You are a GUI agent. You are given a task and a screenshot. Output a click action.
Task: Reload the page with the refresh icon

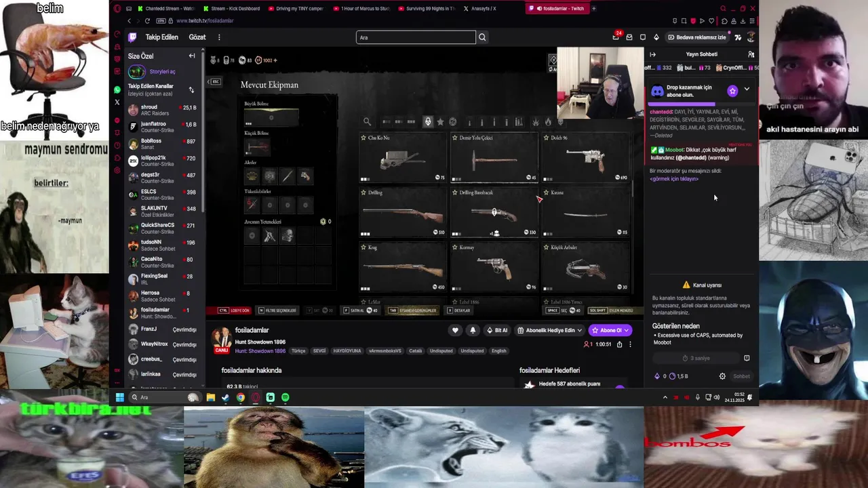pos(147,21)
